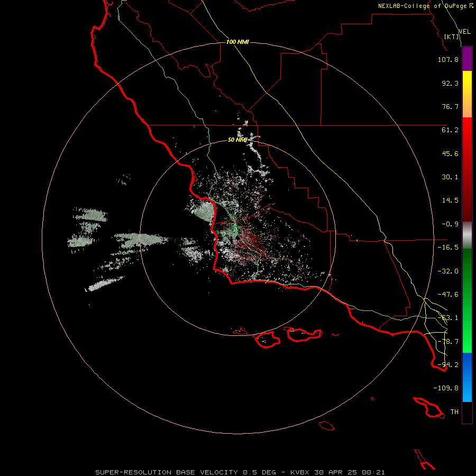Select the 61.2 scale value
The height and width of the screenshot is (476, 476).
click(x=450, y=130)
